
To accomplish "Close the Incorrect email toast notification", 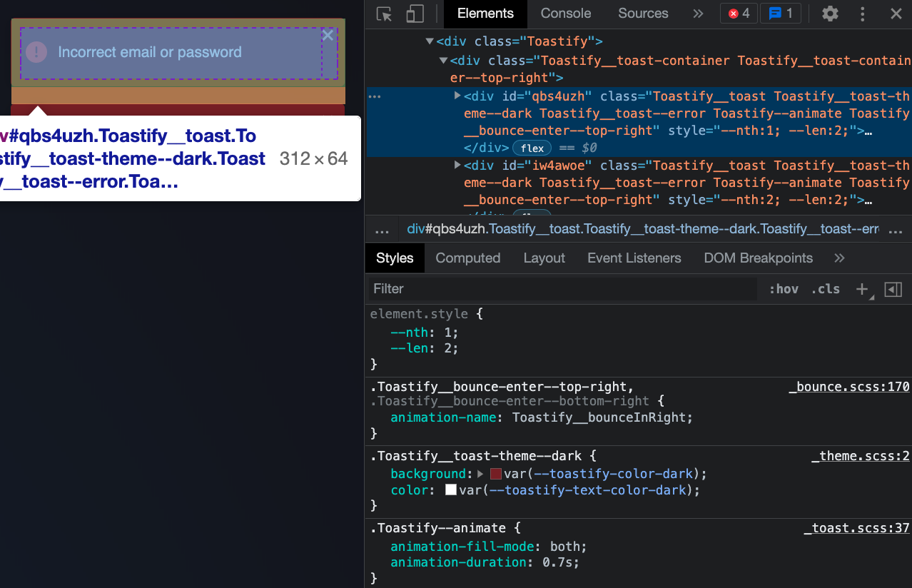I will [x=328, y=35].
